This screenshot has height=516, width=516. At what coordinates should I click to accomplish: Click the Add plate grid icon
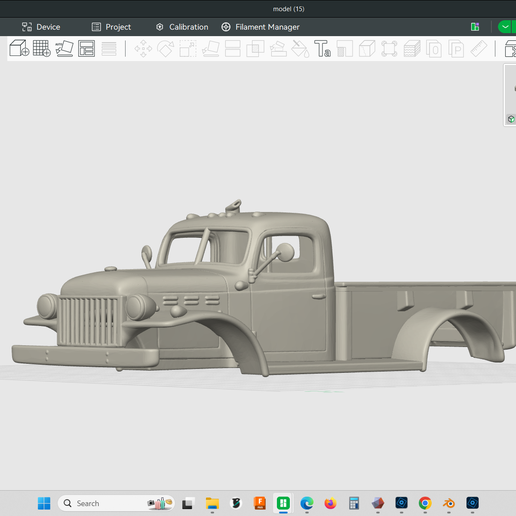(42, 49)
